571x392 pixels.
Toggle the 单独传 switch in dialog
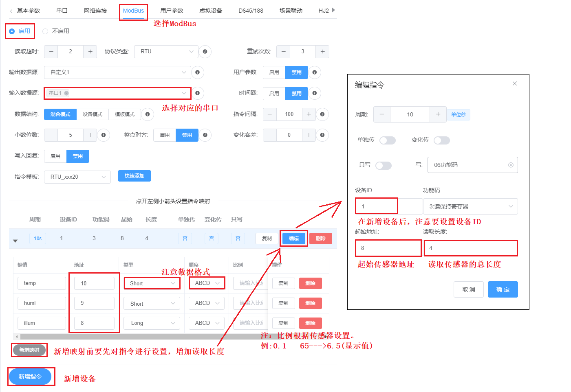pyautogui.click(x=387, y=140)
